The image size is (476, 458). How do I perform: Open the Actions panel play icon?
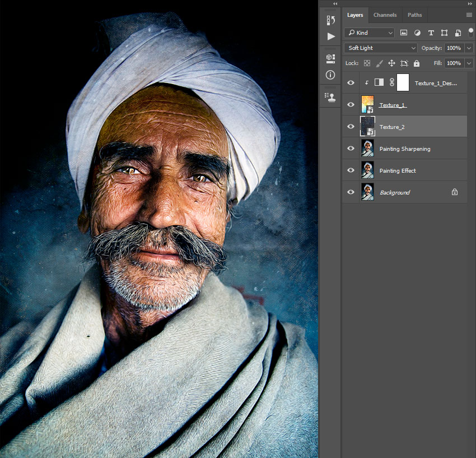(x=330, y=36)
